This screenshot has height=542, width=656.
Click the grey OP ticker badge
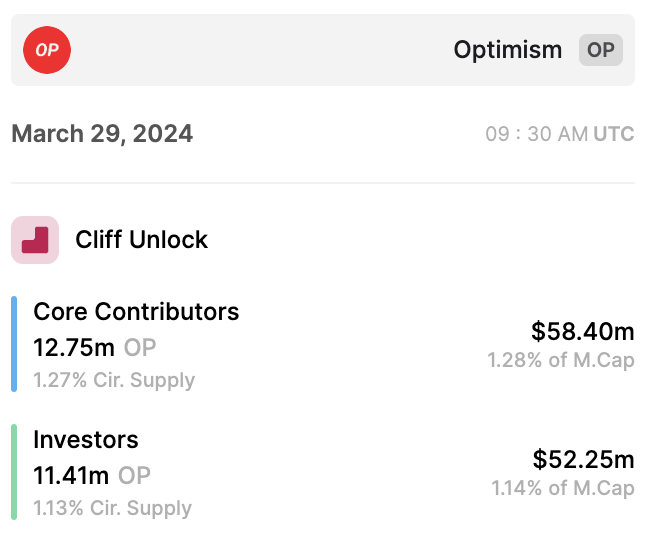600,50
